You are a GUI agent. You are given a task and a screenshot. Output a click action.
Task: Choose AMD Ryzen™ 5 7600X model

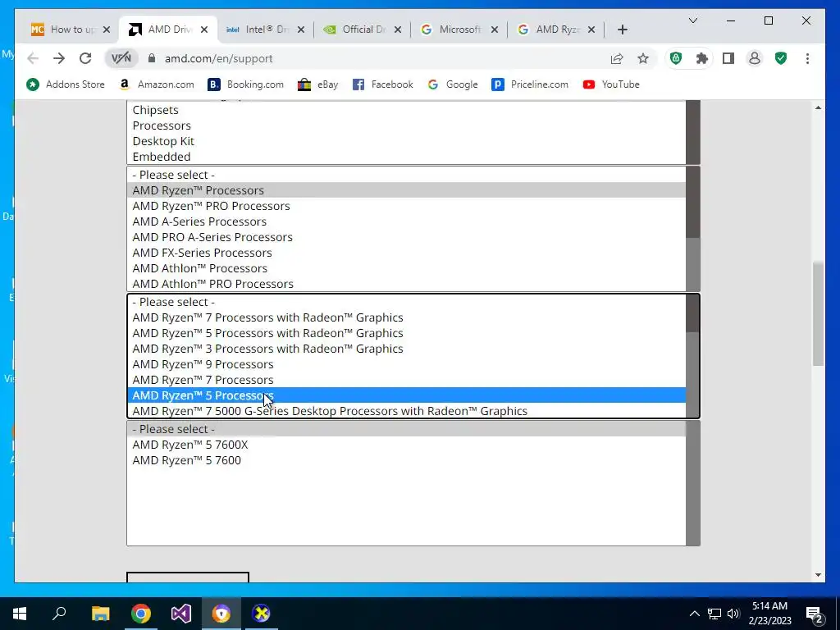[406, 445]
